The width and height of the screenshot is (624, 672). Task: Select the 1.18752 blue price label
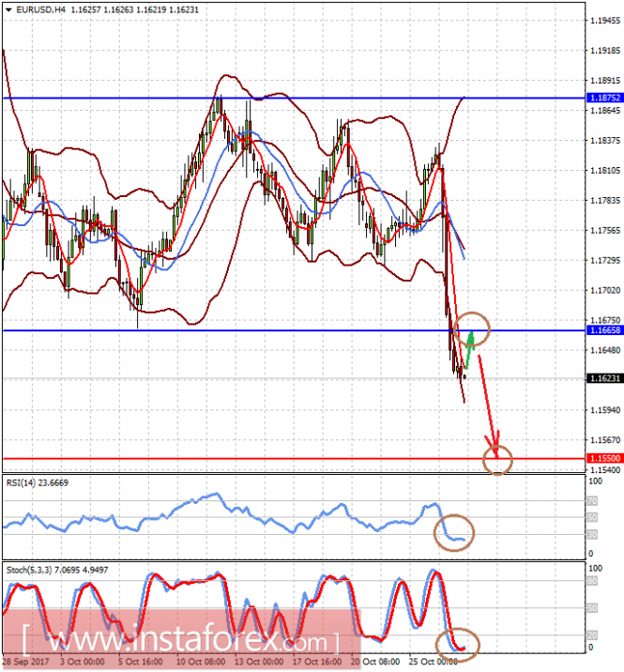click(604, 98)
